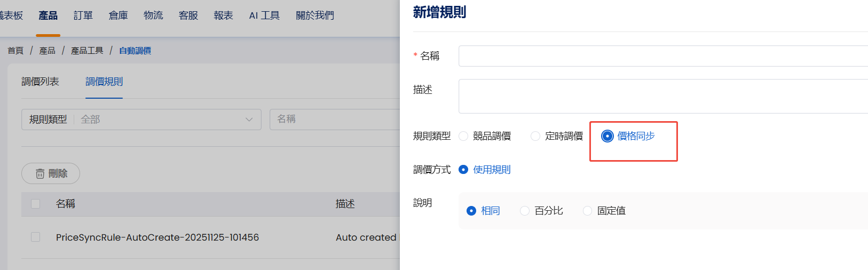Open the AI 工具 menu
868x270 pixels.
[264, 15]
